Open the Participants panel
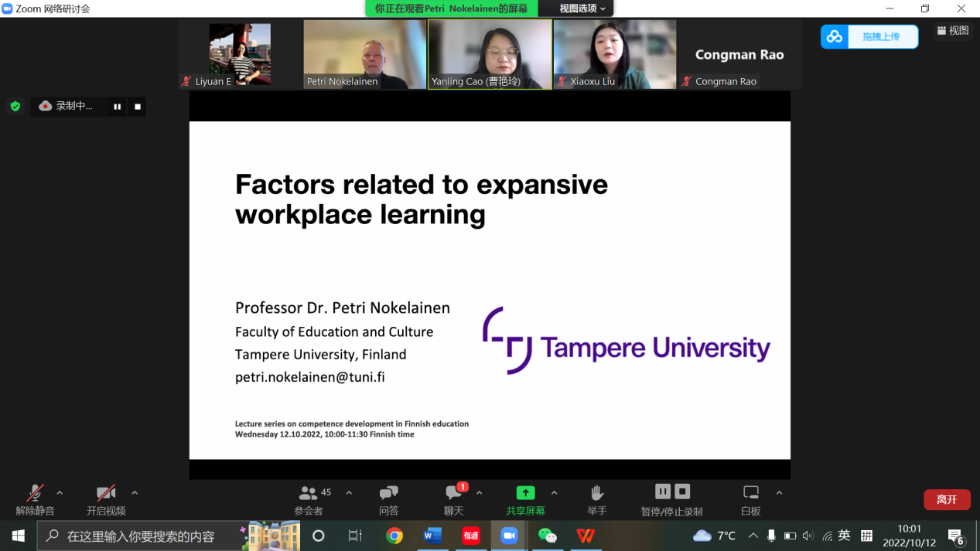This screenshot has height=551, width=980. click(309, 499)
